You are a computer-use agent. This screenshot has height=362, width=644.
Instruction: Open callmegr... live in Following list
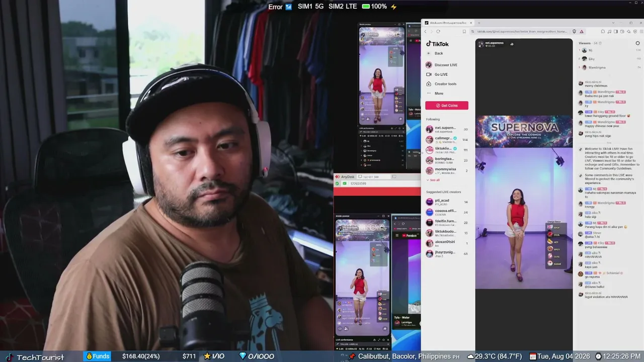447,139
